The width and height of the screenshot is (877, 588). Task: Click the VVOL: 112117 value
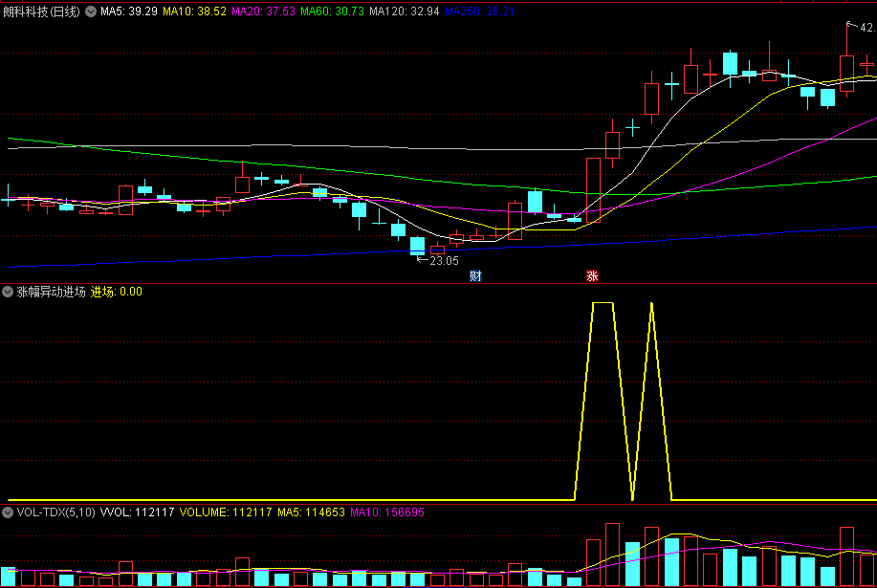[x=137, y=512]
